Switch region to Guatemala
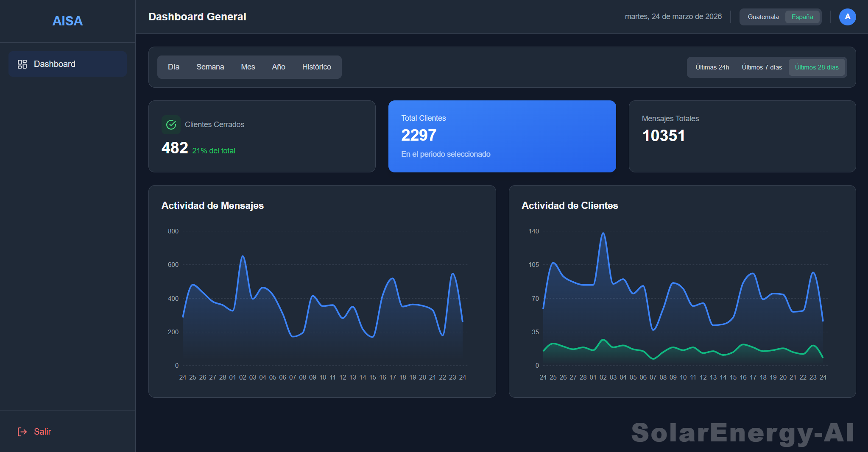The width and height of the screenshot is (868, 452). pyautogui.click(x=763, y=17)
